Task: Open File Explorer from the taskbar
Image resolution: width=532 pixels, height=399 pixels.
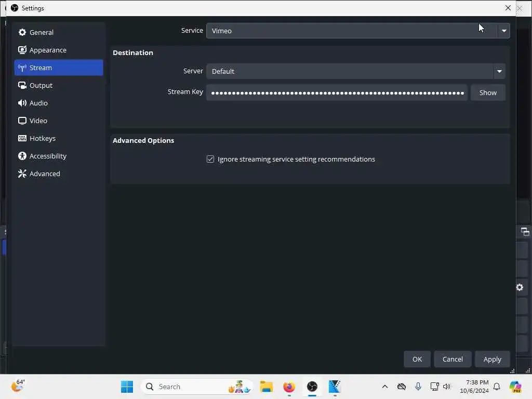Action: coord(267,387)
